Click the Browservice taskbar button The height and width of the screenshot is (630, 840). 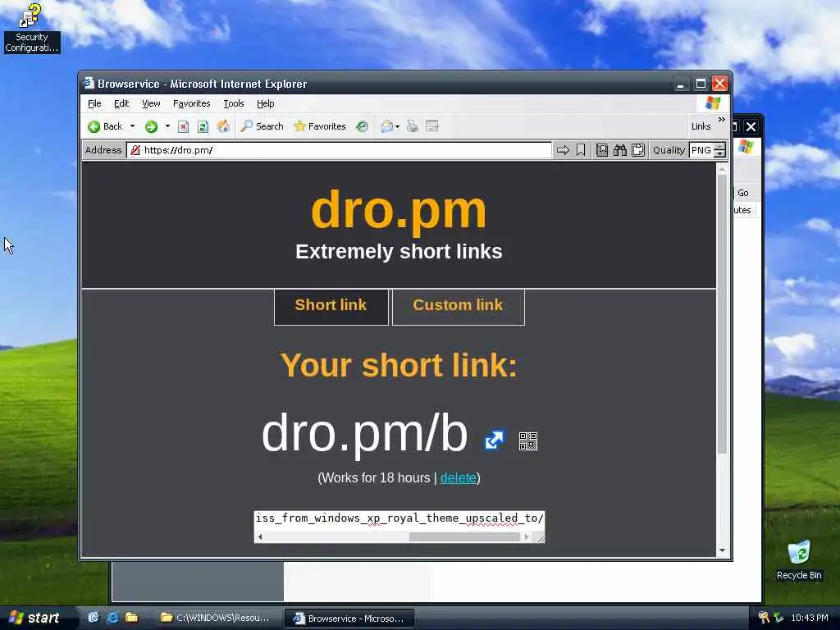[x=349, y=619]
